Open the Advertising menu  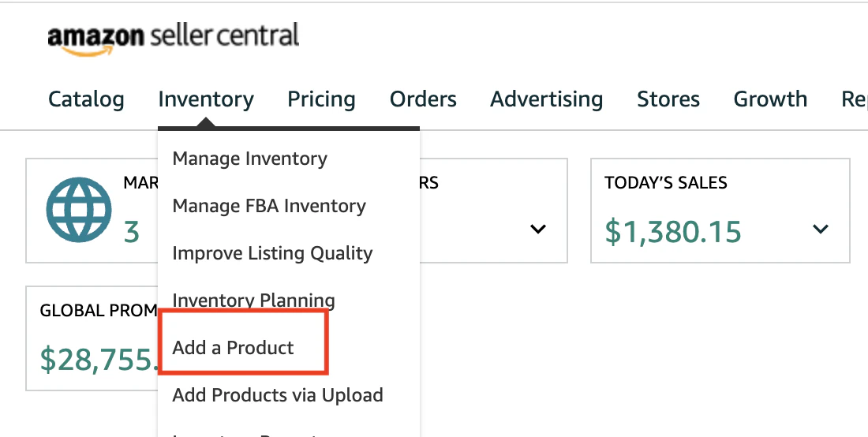click(x=546, y=99)
